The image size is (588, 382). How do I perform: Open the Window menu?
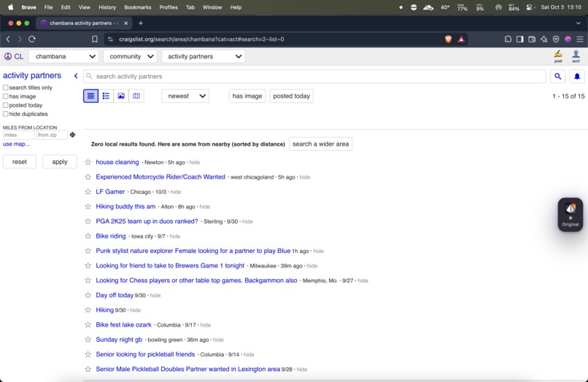(212, 7)
